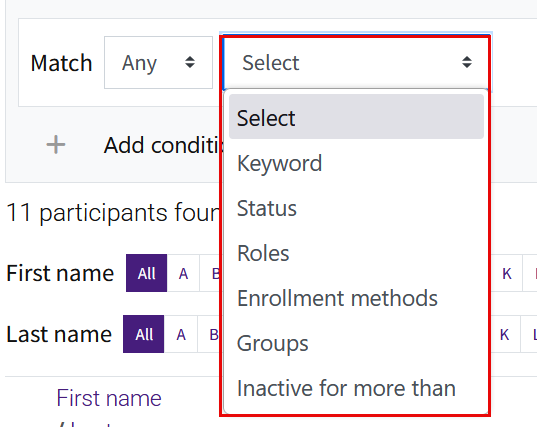Viewport: 537px width, 427px height.
Task: Select All in First name filter
Action: click(x=147, y=273)
